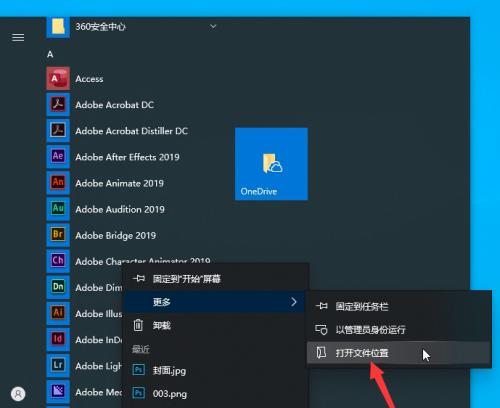Image resolution: width=500 pixels, height=408 pixels.
Task: Launch Adobe Acrobat DC label
Action: [x=115, y=105]
